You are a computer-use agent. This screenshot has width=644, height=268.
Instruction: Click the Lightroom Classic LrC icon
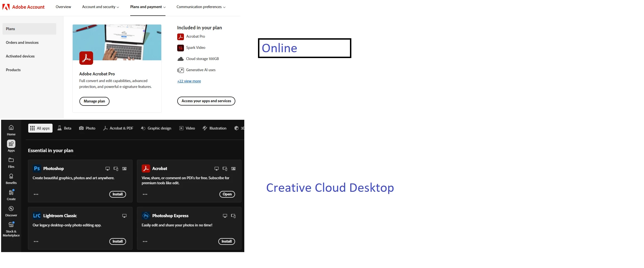37,216
